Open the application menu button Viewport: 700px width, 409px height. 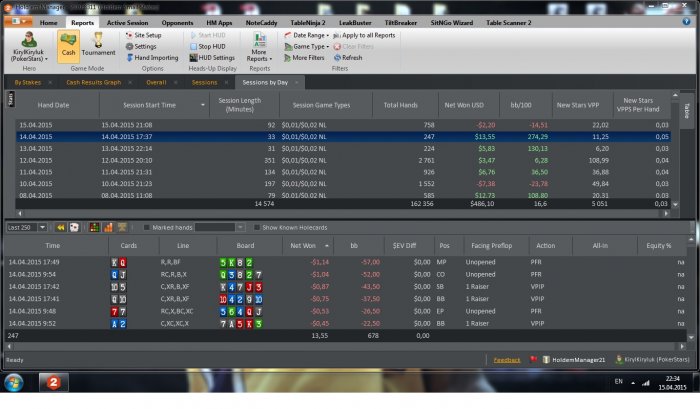coord(19,21)
